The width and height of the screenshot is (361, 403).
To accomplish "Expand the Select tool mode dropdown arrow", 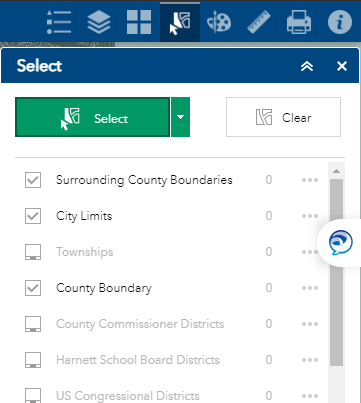I will click(180, 117).
